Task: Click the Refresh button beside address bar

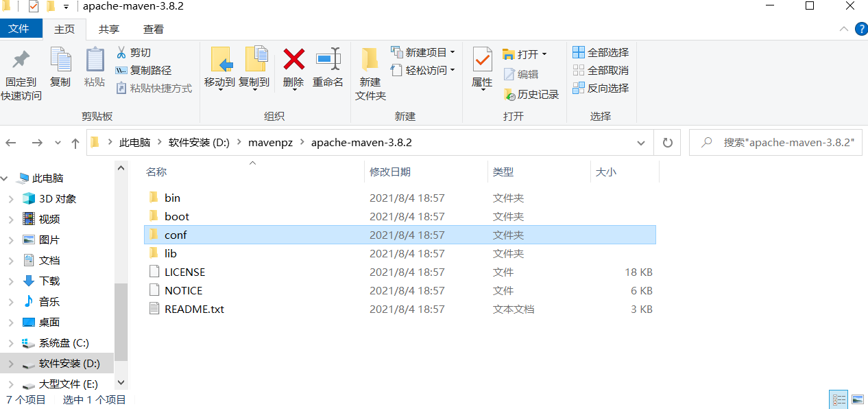Action: click(x=667, y=143)
